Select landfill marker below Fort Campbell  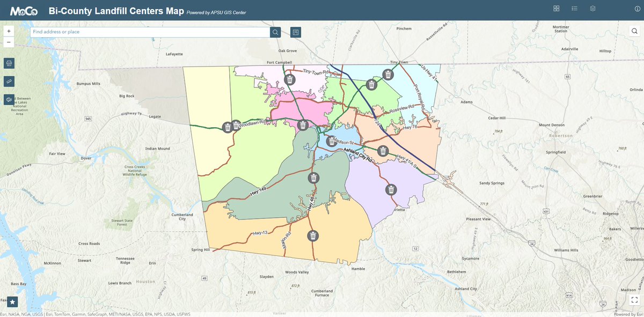tap(290, 80)
